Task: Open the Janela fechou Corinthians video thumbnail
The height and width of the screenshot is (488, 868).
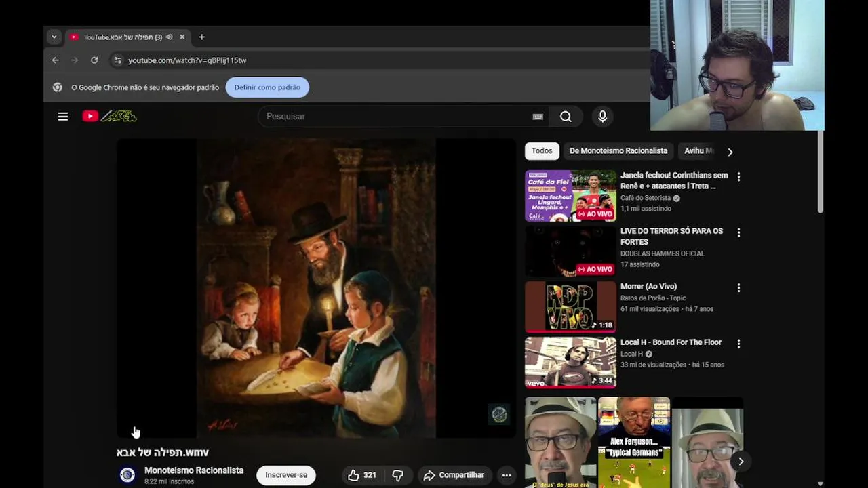Action: (x=570, y=196)
